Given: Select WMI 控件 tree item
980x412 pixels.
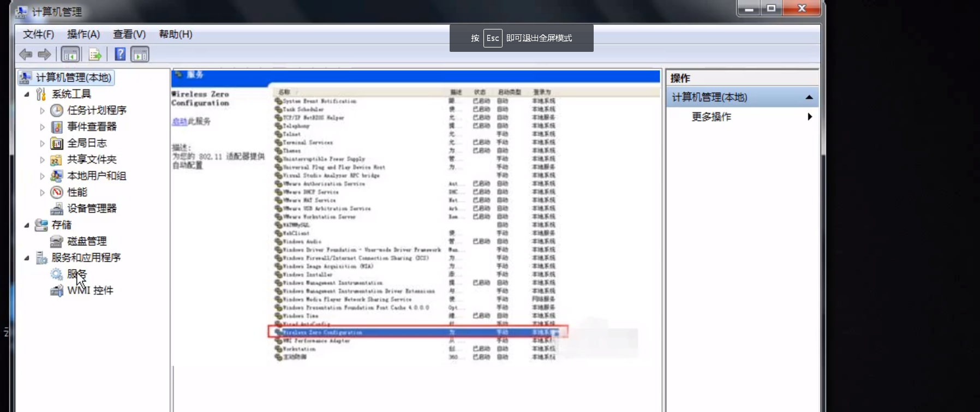Looking at the screenshot, I should click(x=90, y=290).
